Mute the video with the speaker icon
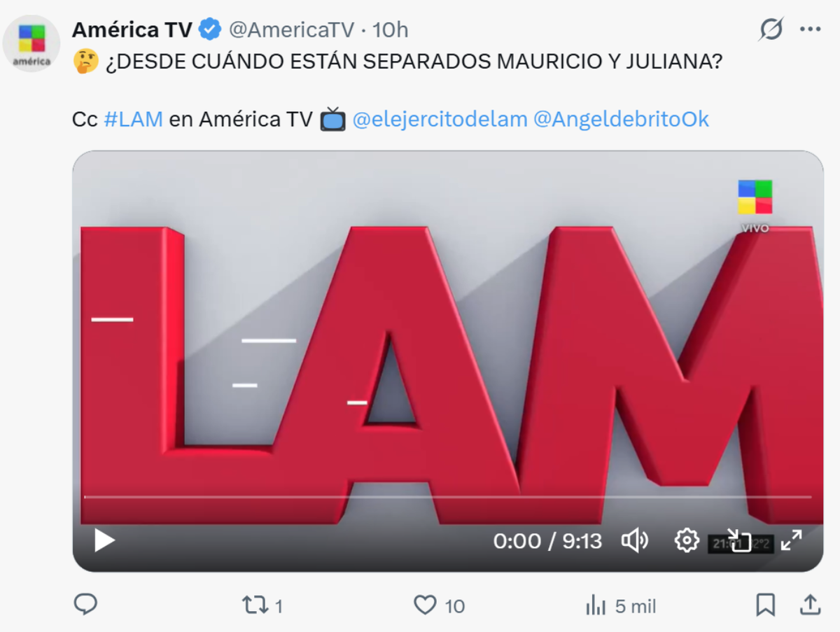The height and width of the screenshot is (632, 840). pos(635,540)
